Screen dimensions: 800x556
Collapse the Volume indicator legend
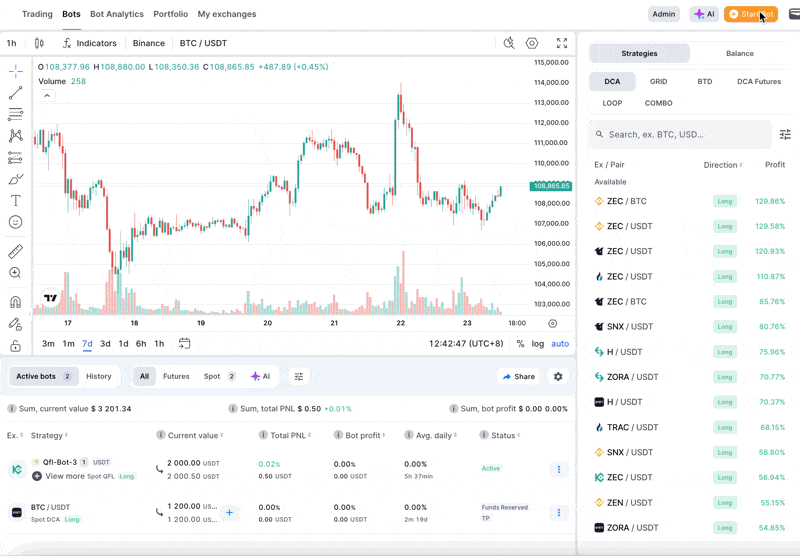coord(46,96)
